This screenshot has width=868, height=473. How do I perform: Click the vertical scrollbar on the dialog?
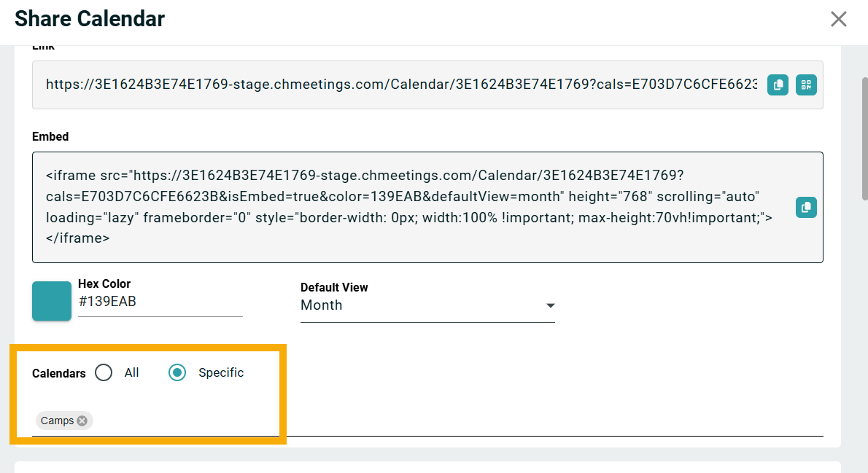864,138
